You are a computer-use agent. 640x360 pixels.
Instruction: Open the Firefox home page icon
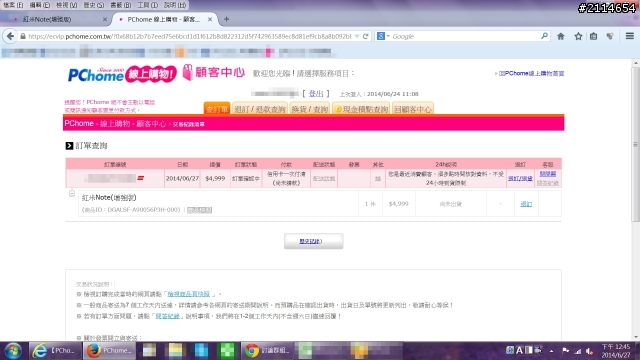561,36
